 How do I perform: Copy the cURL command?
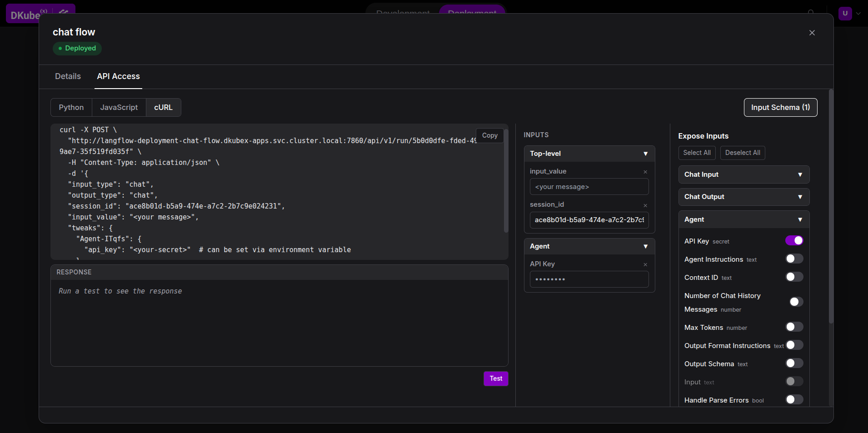click(489, 135)
